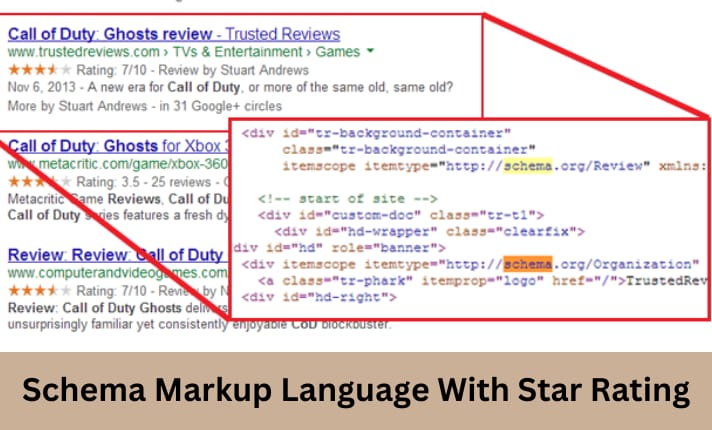Open the Review: Review: Call of Duty link
712x430 pixels.
click(x=116, y=255)
